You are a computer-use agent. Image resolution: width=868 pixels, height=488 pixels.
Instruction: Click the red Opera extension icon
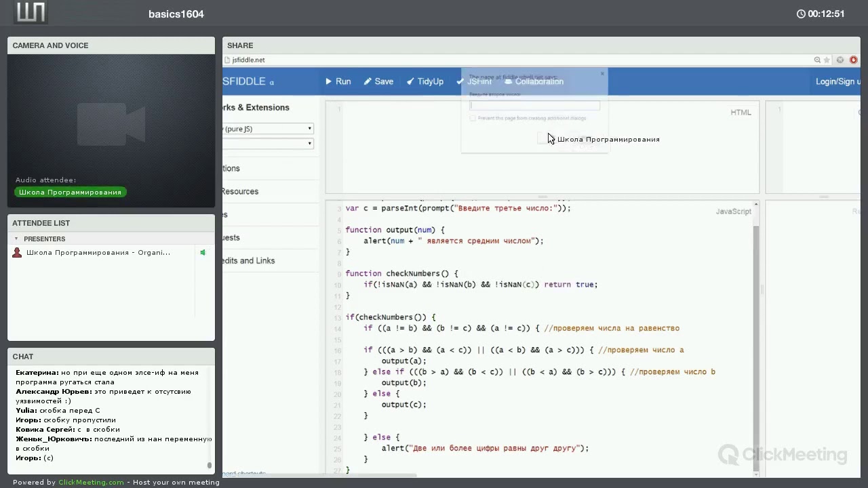[853, 60]
